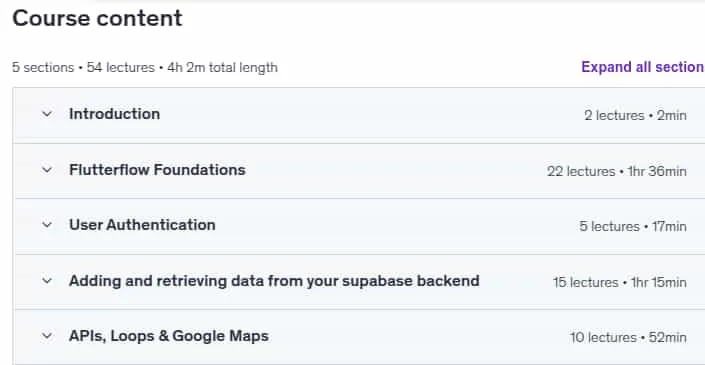Click the 5 sections summary text
Viewport: 705px width, 365px height.
(43, 67)
